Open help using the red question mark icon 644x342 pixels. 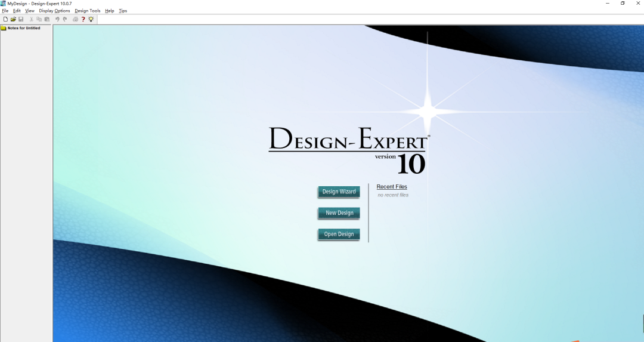pos(83,19)
